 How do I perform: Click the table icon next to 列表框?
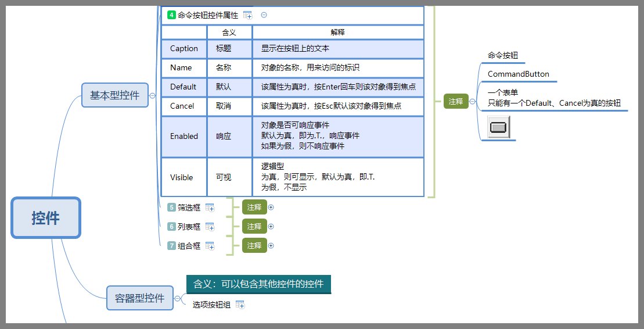point(210,227)
